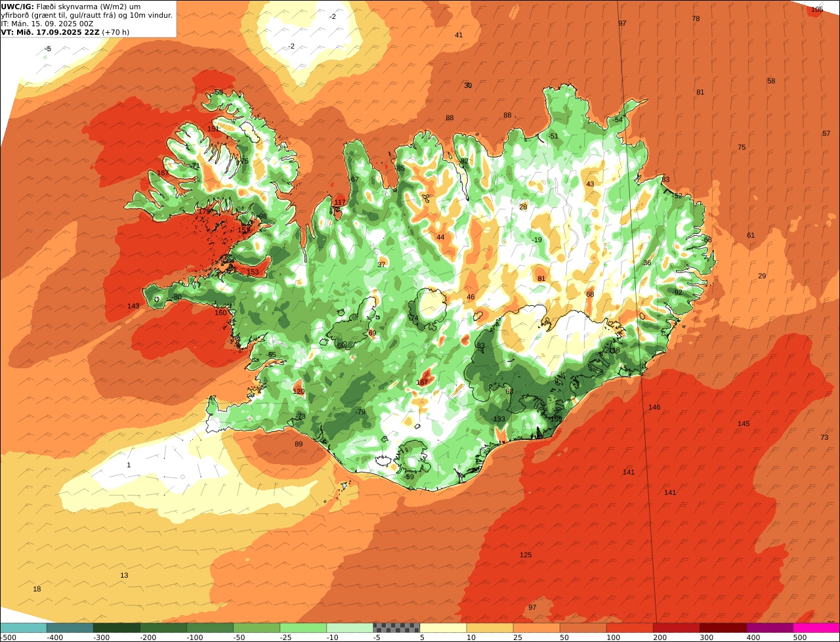This screenshot has height=642, width=840.
Task: Choose the green -100 to -50 legend swatch
Action: click(x=210, y=628)
